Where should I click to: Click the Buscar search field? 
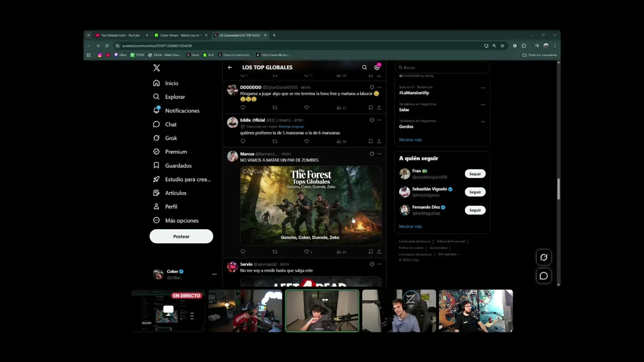coord(442,67)
